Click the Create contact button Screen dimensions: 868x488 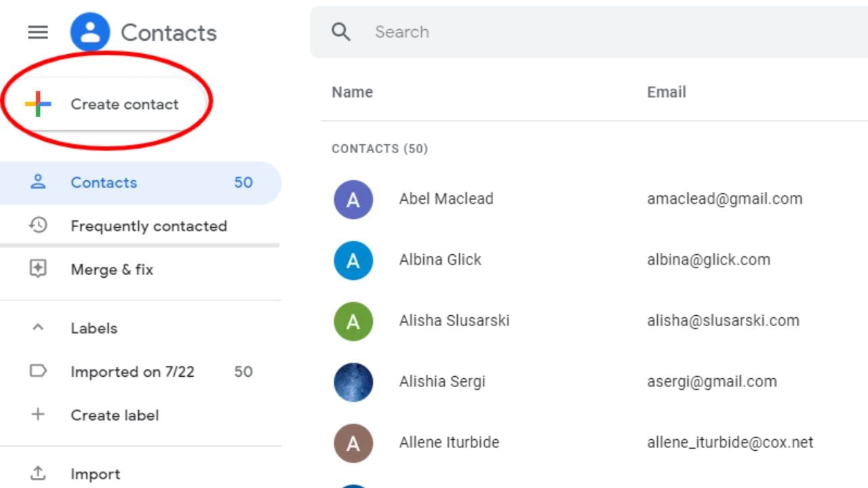coord(106,104)
